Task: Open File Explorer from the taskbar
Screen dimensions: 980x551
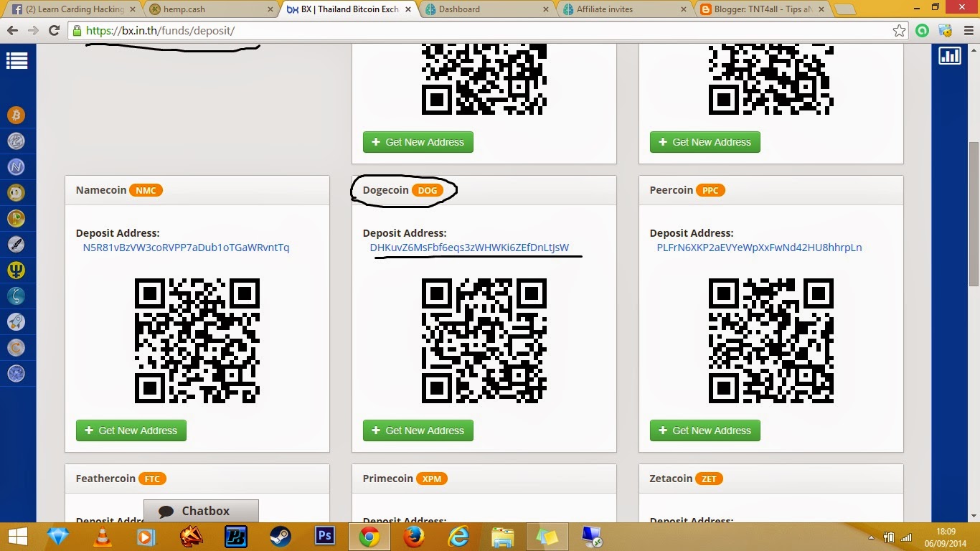Action: pyautogui.click(x=503, y=537)
